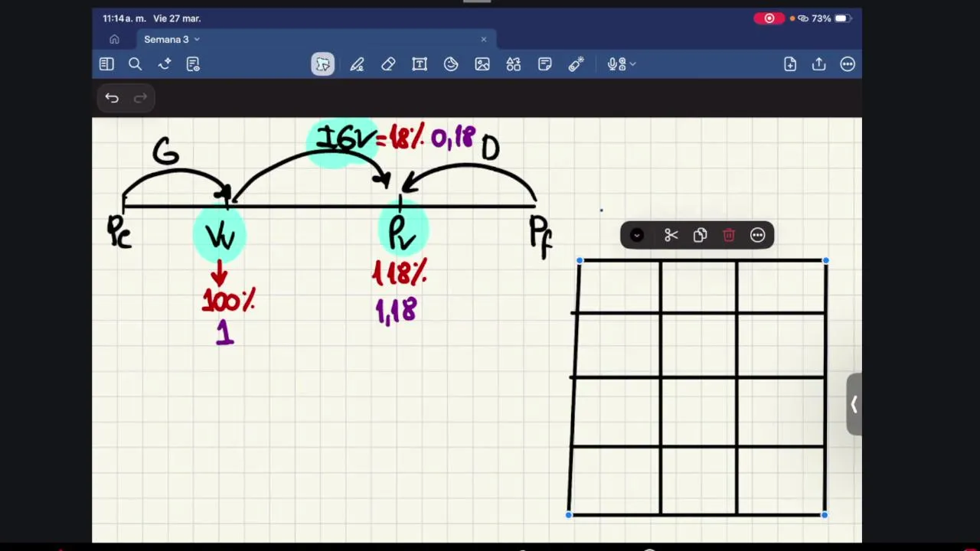Screen dimensions: 980x551
Task: Add a sticky note
Action: tap(545, 64)
